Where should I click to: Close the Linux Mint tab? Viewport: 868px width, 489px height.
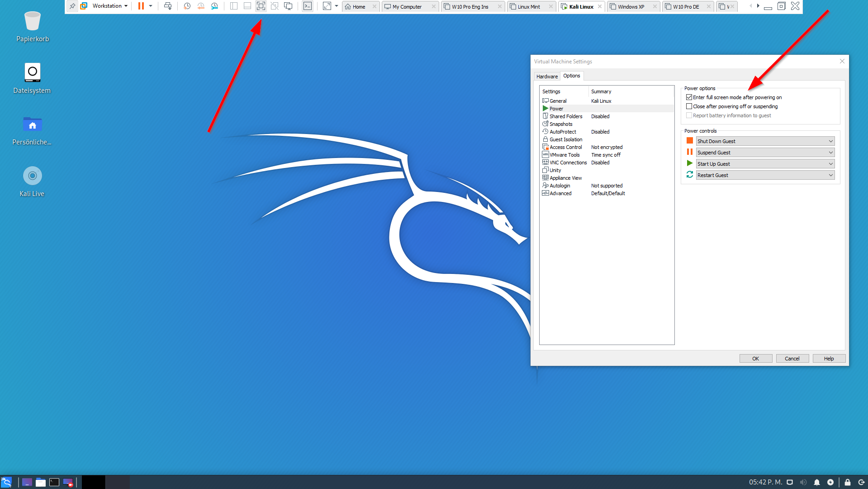coord(550,7)
